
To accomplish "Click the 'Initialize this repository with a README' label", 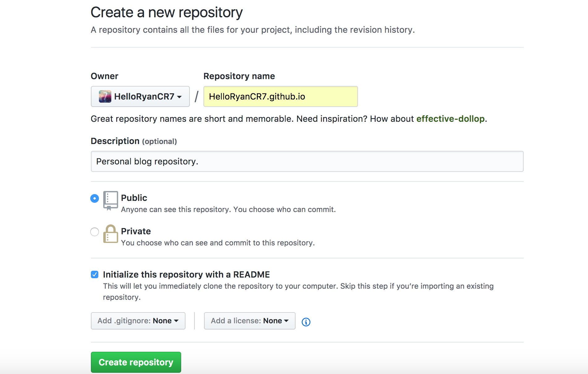I will click(186, 274).
